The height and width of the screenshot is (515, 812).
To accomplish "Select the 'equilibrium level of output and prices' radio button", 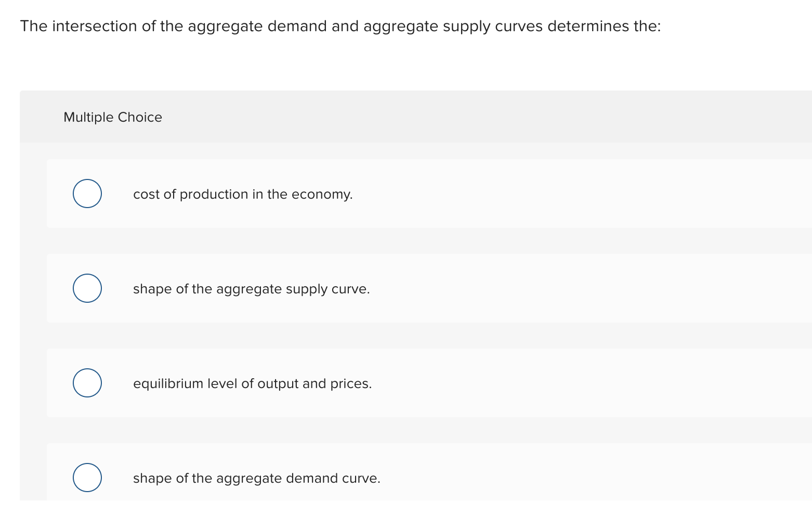I will coord(87,382).
